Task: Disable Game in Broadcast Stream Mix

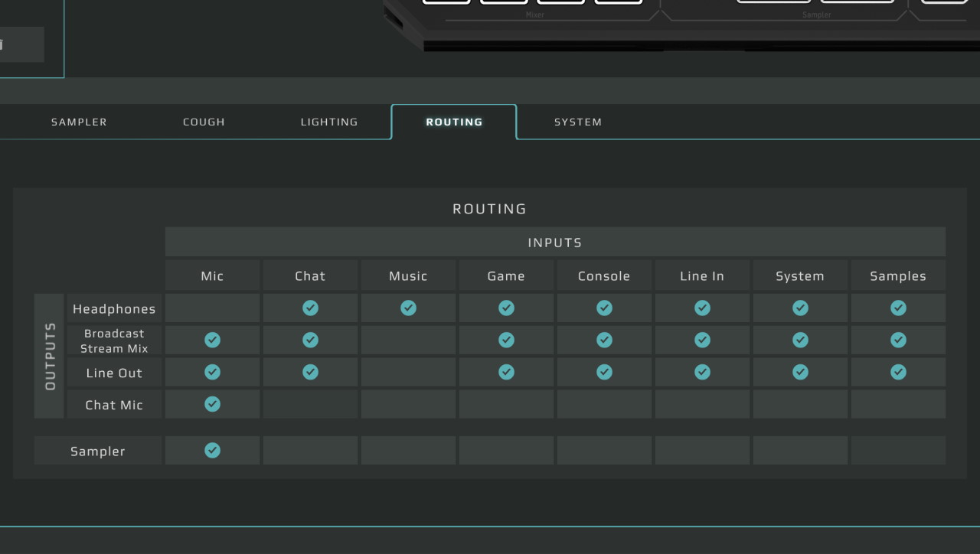Action: [x=506, y=340]
